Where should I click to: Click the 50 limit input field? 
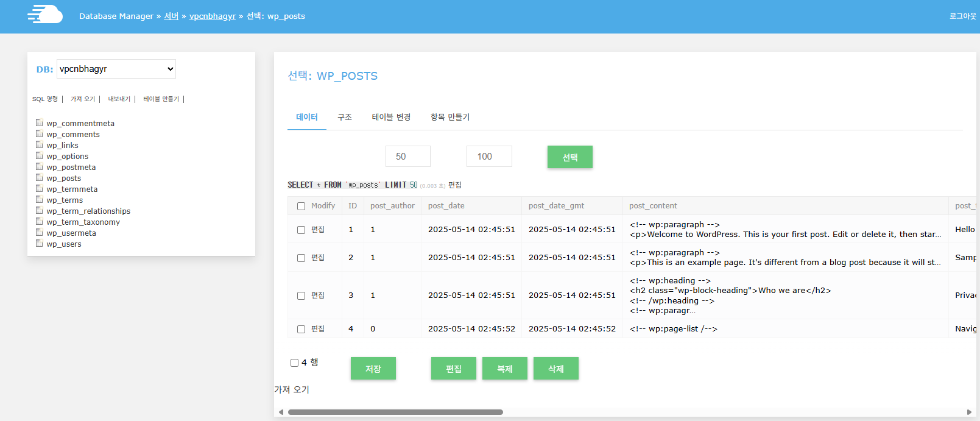tap(408, 157)
